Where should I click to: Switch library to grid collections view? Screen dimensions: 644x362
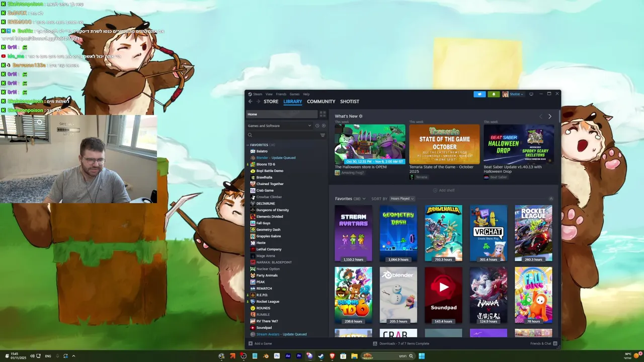coord(323,114)
